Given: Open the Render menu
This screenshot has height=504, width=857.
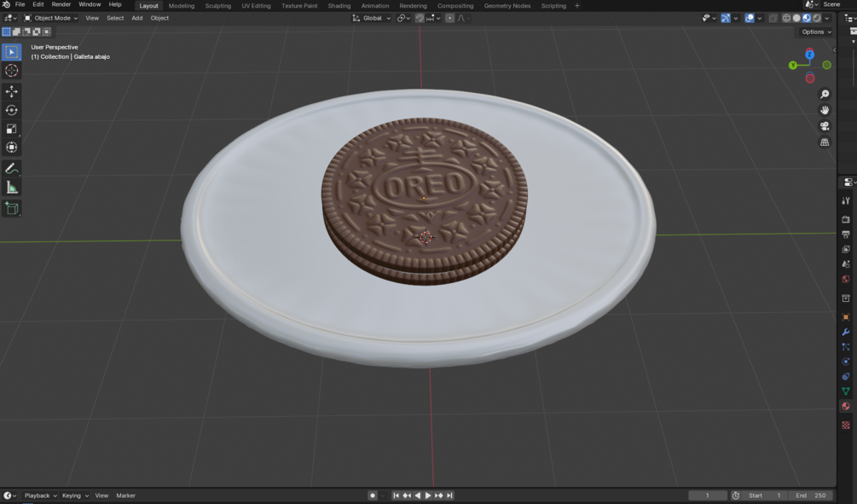Looking at the screenshot, I should coord(60,4).
